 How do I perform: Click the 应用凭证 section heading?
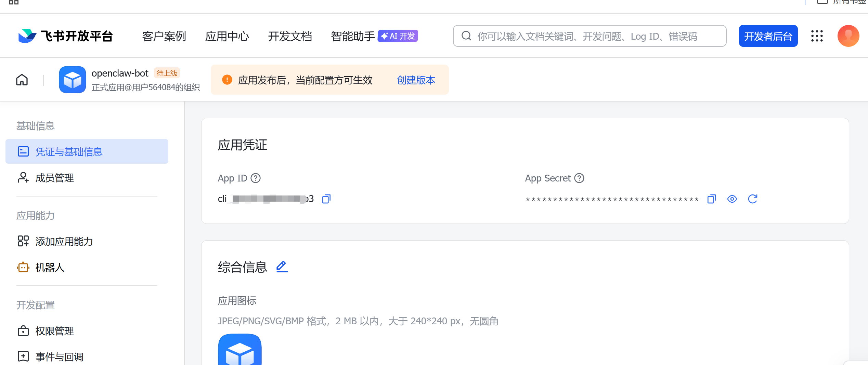243,145
